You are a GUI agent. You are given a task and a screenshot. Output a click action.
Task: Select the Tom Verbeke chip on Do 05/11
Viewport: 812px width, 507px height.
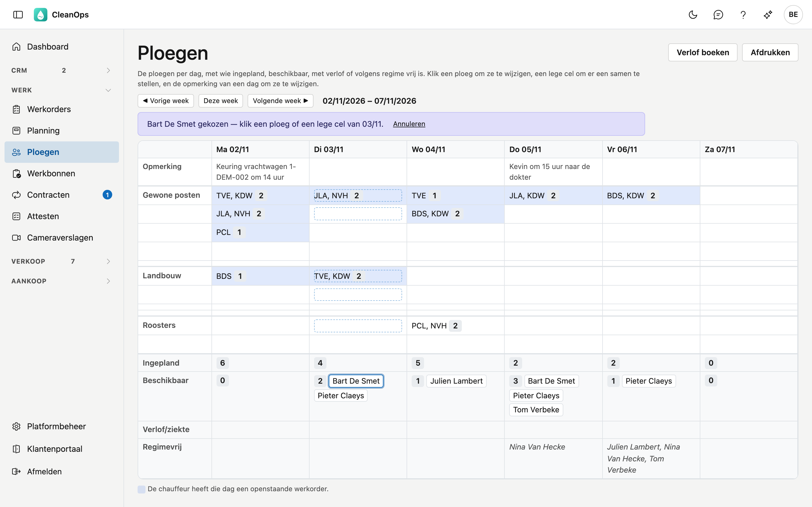pos(536,410)
